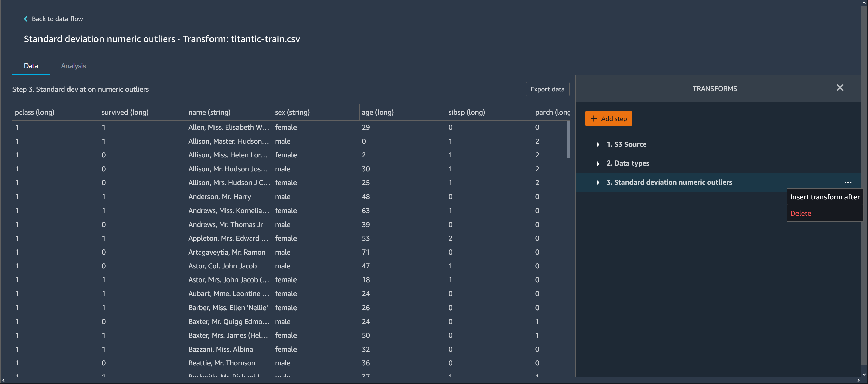Click the Data types expand arrow
The image size is (868, 384).
pyautogui.click(x=597, y=163)
